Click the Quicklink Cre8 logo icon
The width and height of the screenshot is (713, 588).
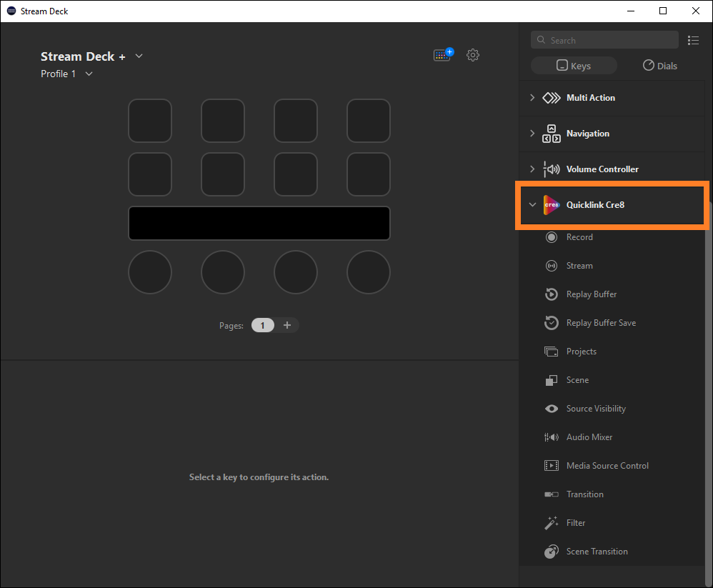pyautogui.click(x=551, y=205)
